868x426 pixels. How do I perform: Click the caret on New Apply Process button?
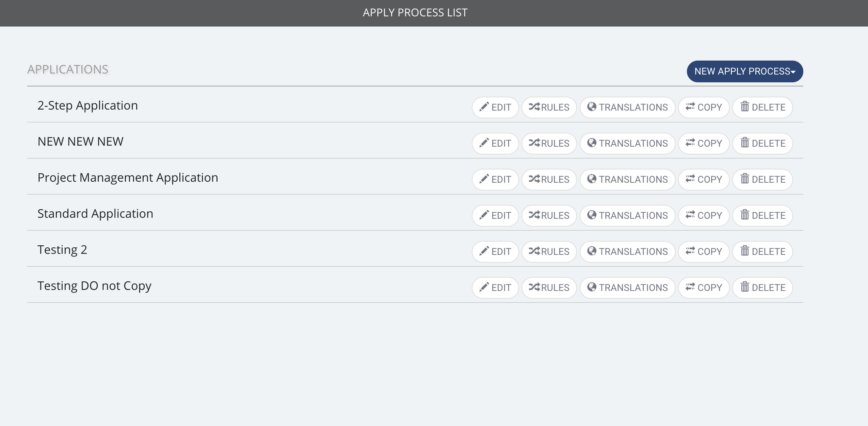[x=793, y=72]
